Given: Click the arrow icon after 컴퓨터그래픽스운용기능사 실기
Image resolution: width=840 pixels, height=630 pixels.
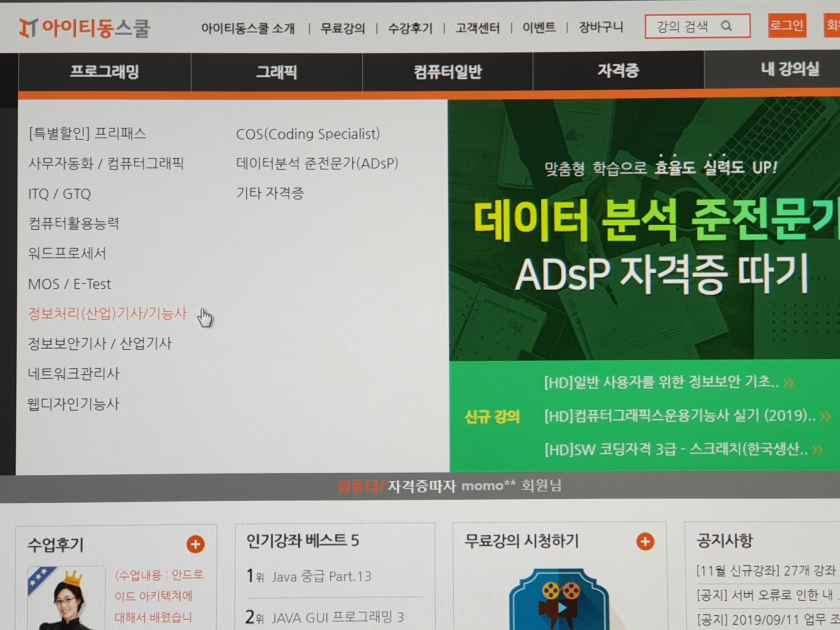Looking at the screenshot, I should tap(825, 417).
